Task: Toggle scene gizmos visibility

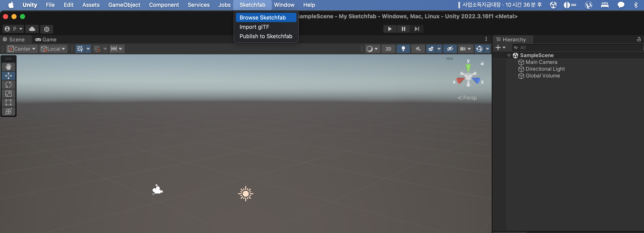Action: 479,49
